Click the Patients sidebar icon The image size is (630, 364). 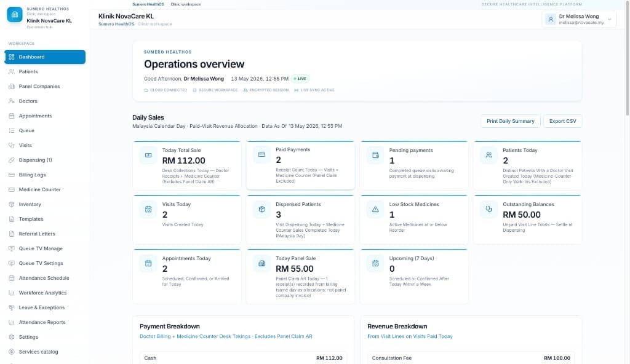(12, 71)
